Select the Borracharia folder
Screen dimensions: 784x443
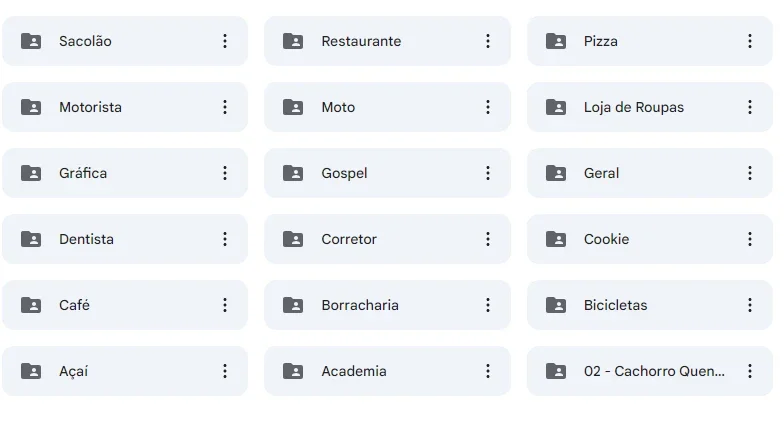[x=388, y=305]
